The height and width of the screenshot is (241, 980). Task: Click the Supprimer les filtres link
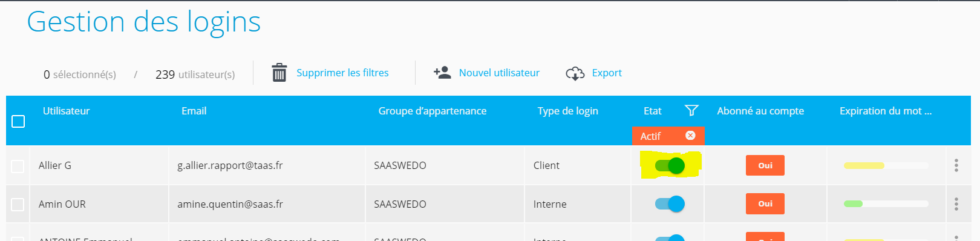click(x=342, y=73)
